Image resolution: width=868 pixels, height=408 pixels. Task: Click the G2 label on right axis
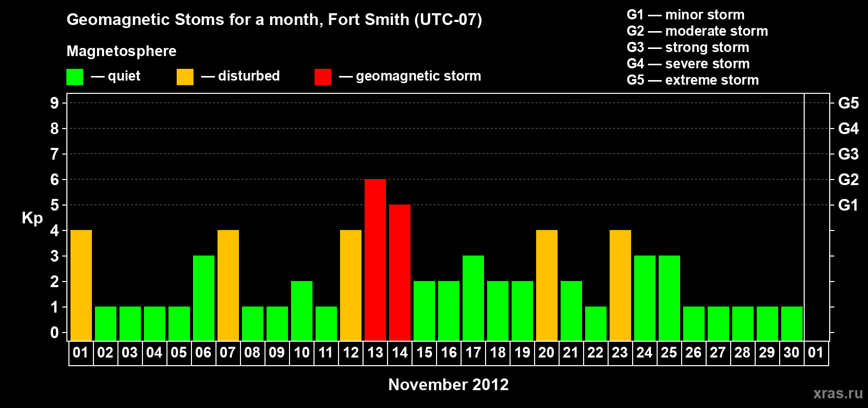point(849,180)
